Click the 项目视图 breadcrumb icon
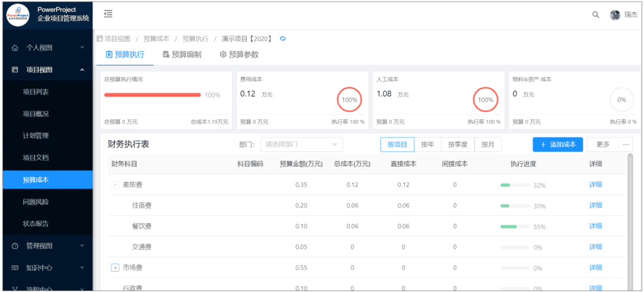Screen dimensions: 644x292 click(x=100, y=39)
